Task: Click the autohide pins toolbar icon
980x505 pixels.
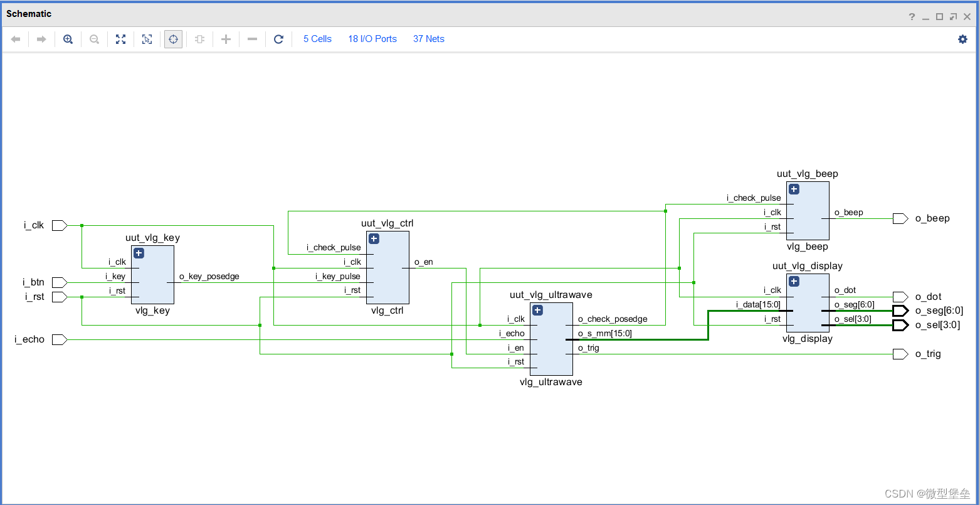Action: [x=199, y=39]
